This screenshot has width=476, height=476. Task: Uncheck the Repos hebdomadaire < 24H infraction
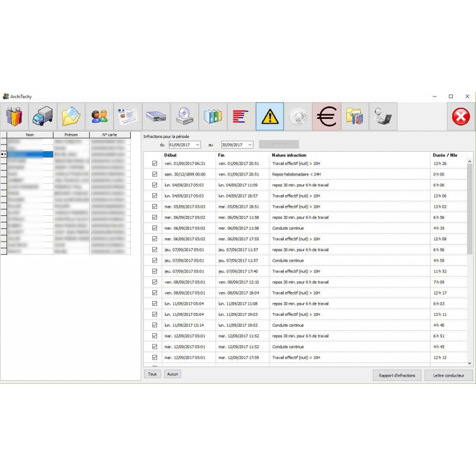pos(153,174)
